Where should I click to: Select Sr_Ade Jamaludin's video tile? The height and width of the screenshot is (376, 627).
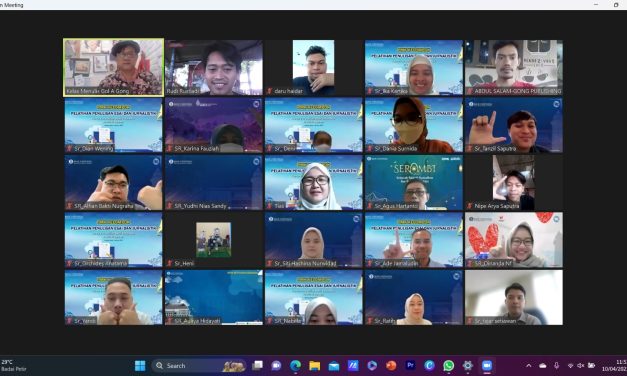pos(414,240)
